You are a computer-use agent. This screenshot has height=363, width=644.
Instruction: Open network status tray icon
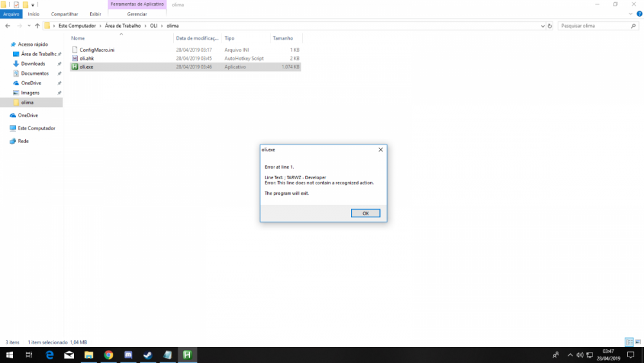pyautogui.click(x=590, y=355)
